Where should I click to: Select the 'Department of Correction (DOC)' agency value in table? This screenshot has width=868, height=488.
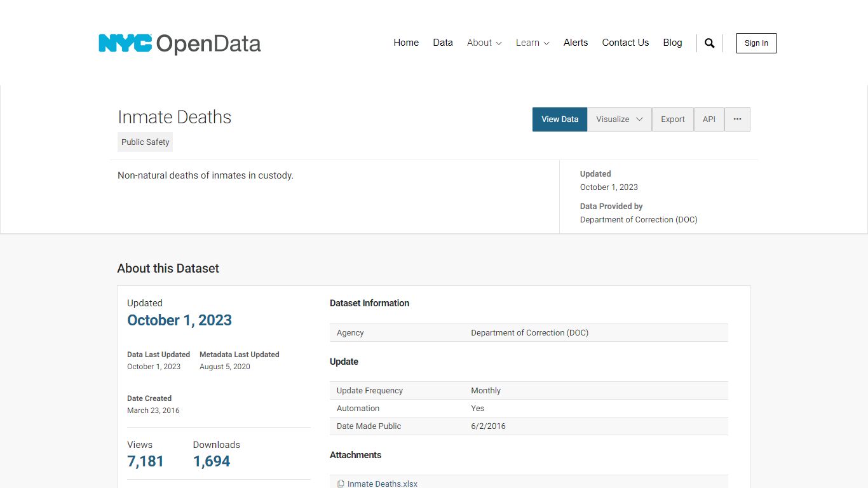tap(529, 333)
